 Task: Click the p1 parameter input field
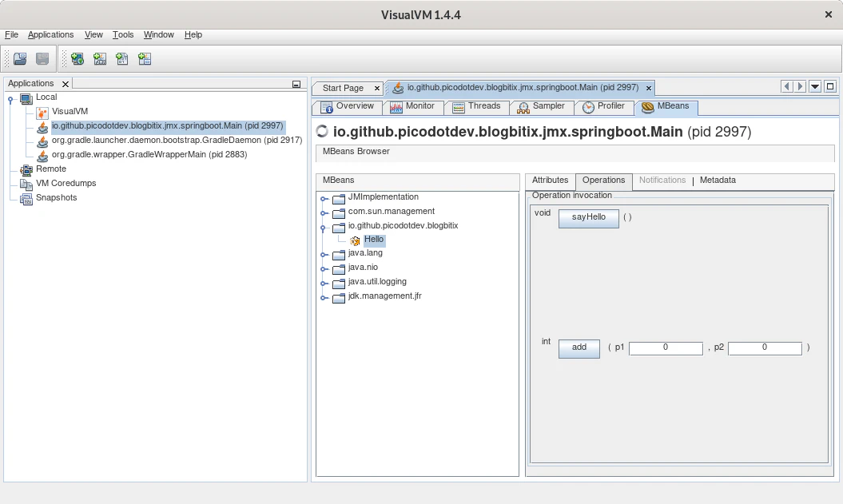[x=666, y=348]
